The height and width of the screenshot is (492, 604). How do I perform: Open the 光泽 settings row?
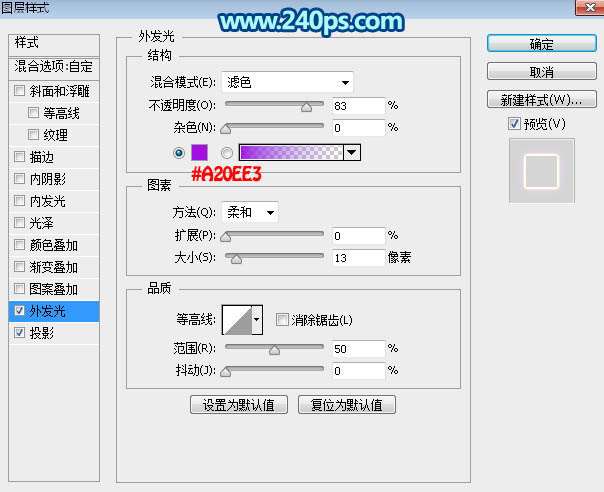pos(54,223)
